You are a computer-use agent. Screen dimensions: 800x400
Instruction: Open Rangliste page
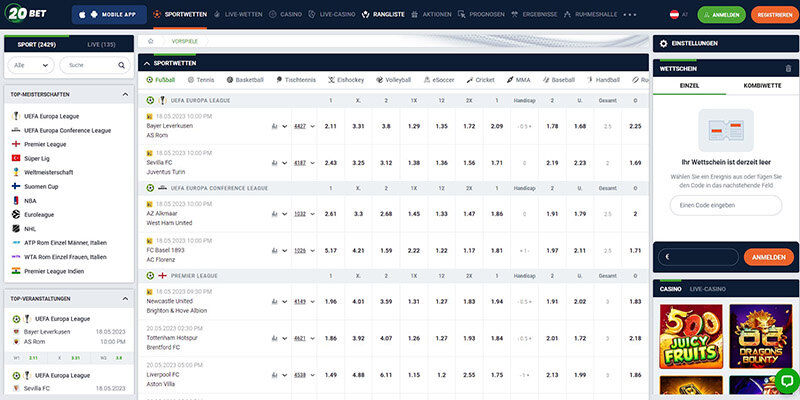(x=383, y=14)
